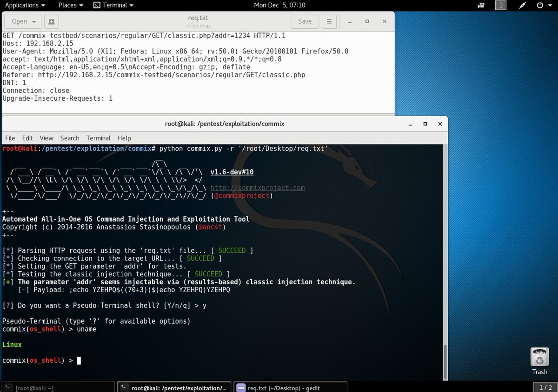Click the terminal title bar text
Viewport: 558px width, 392px height.
[x=225, y=124]
